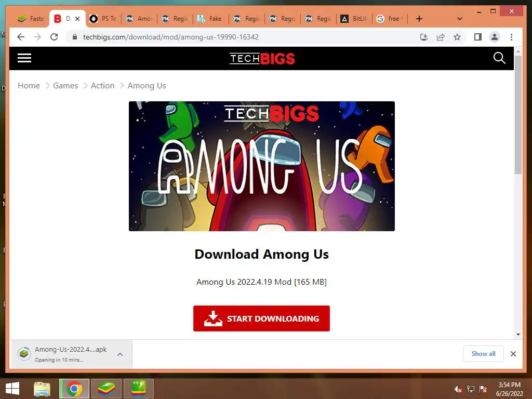
Task: Open File Explorer from taskbar
Action: [42, 389]
